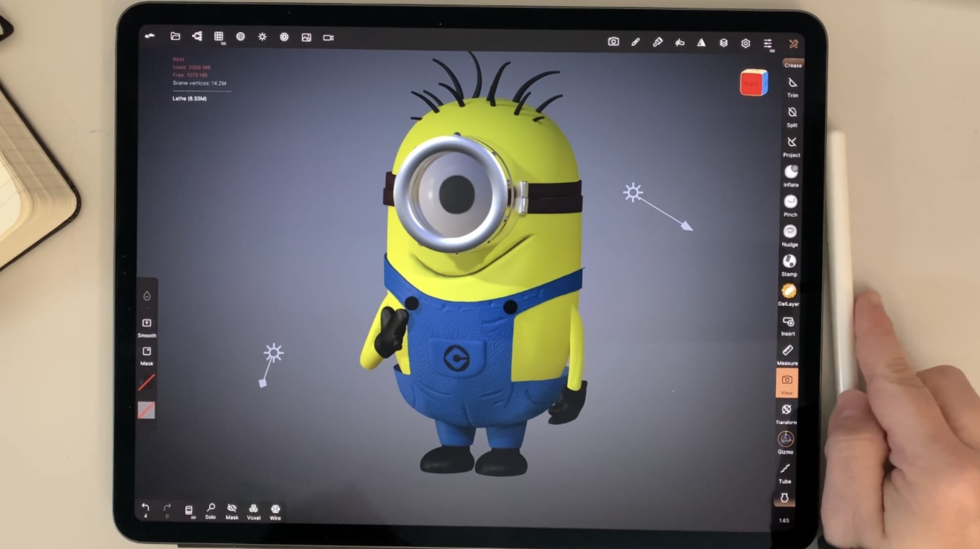
Task: Choose the Trim cutting tool
Action: pos(792,83)
